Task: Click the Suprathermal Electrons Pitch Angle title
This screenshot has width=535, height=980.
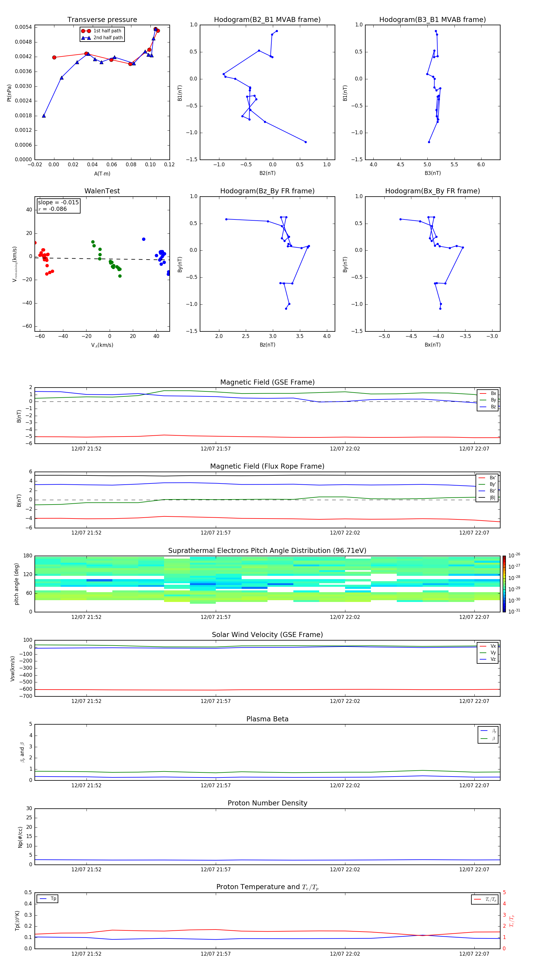Action: (267, 551)
